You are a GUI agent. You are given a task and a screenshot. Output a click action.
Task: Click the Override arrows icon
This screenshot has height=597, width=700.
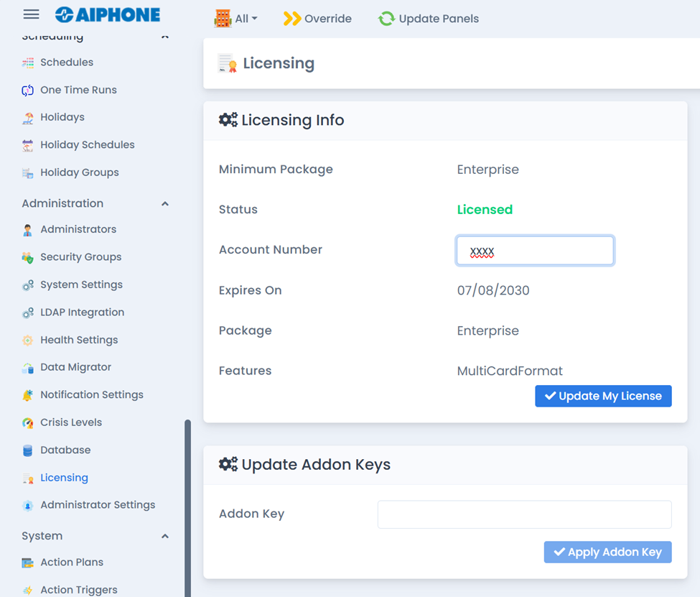[x=291, y=19]
